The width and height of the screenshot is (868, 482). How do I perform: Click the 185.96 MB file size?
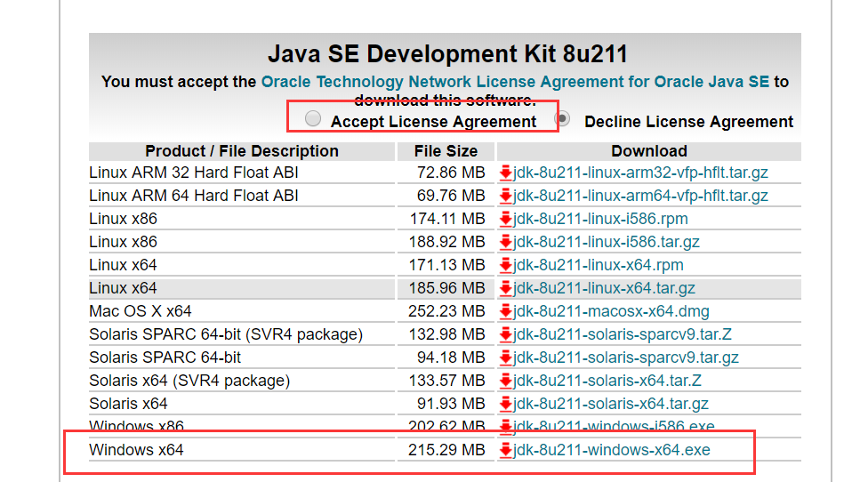pos(446,288)
